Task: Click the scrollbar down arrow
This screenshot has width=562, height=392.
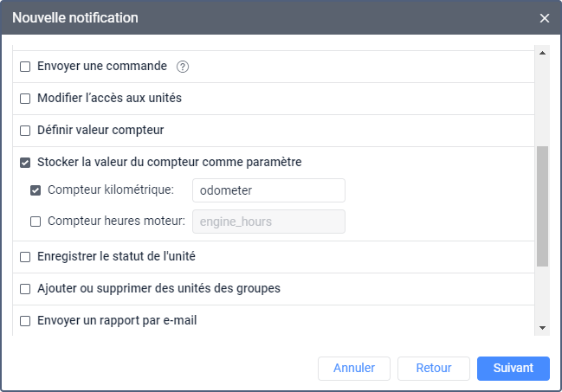Action: 542,328
